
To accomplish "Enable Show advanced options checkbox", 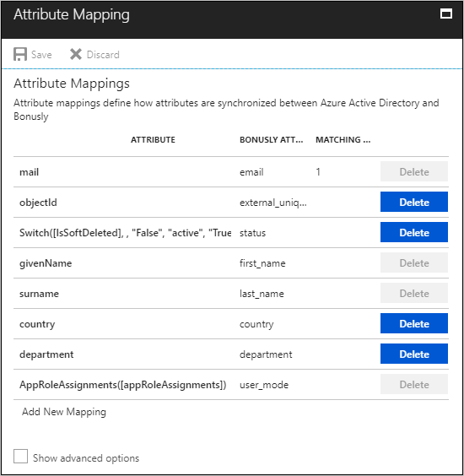I will (20, 457).
